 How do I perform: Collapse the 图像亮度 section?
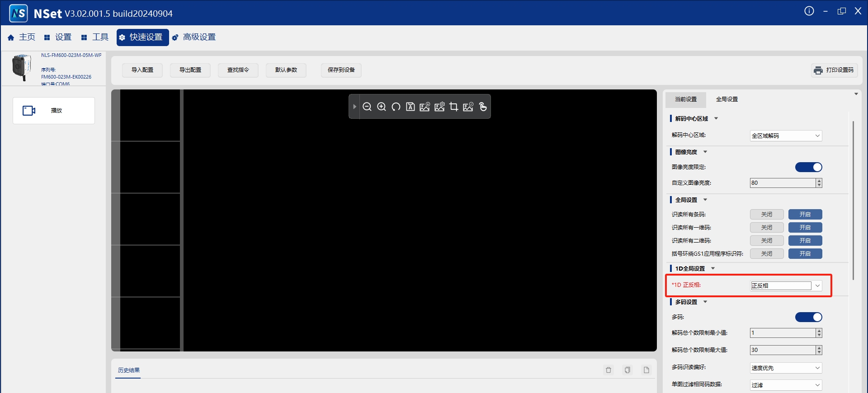705,152
